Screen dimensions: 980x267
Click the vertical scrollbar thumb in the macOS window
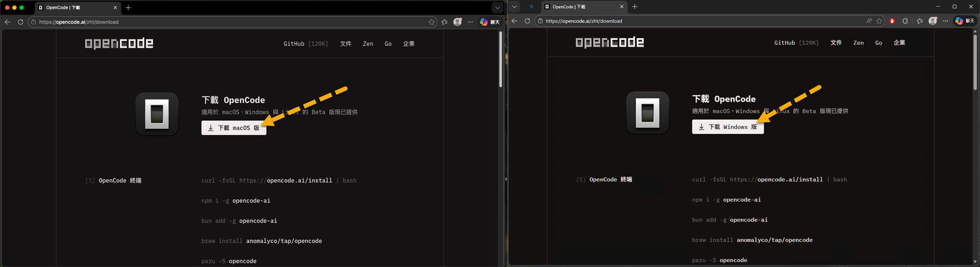[501, 59]
